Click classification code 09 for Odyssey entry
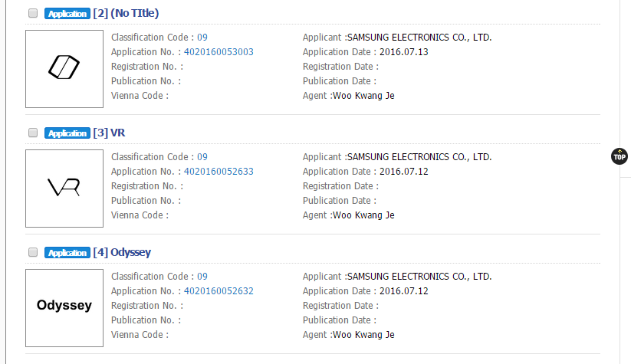 click(x=202, y=277)
